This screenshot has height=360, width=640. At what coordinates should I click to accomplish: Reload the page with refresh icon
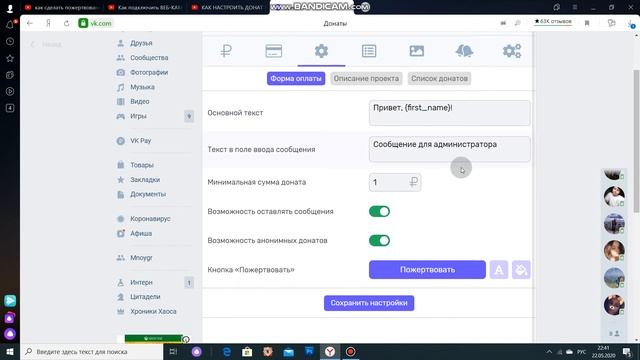coord(66,23)
